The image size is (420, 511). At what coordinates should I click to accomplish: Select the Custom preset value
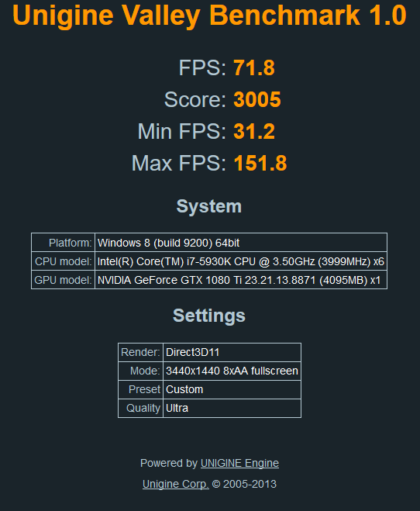coord(232,389)
